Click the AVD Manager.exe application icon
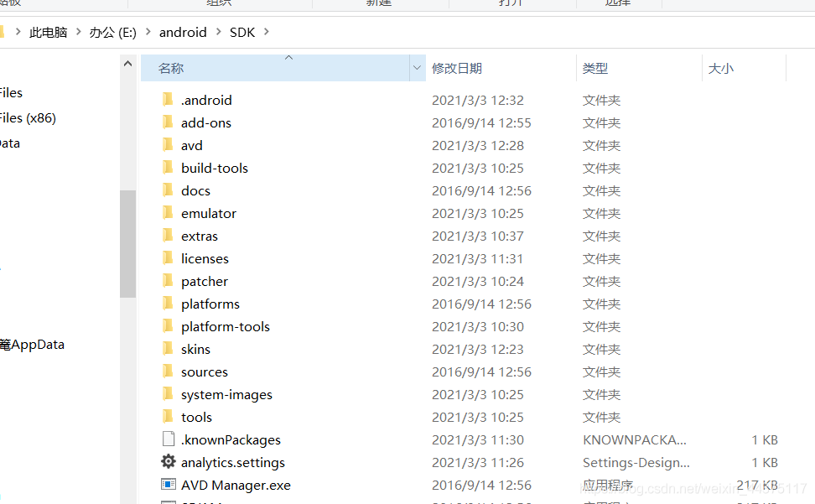This screenshot has width=815, height=504. (x=169, y=484)
